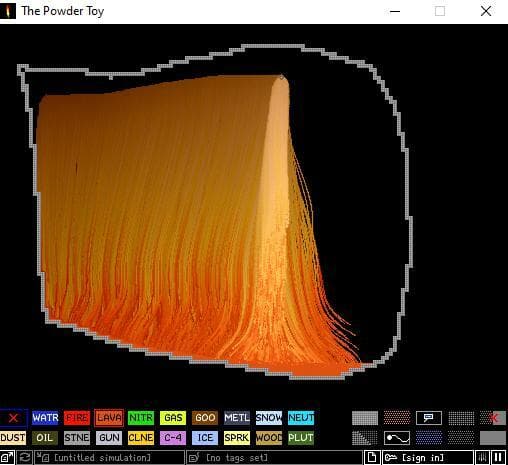508x465 pixels.
Task: Select the red-dotted wall tool
Action: [x=397, y=418]
